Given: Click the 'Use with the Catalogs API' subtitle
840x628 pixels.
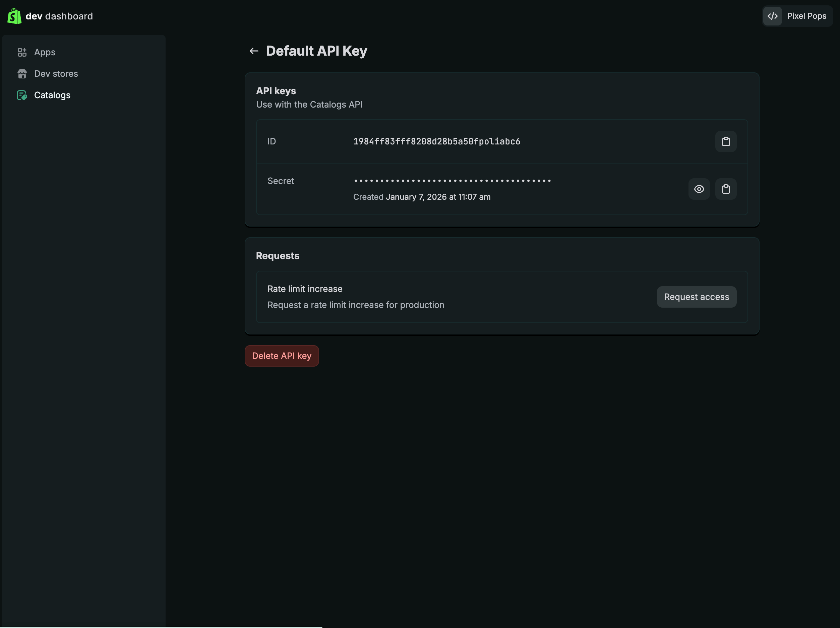Looking at the screenshot, I should coord(309,105).
